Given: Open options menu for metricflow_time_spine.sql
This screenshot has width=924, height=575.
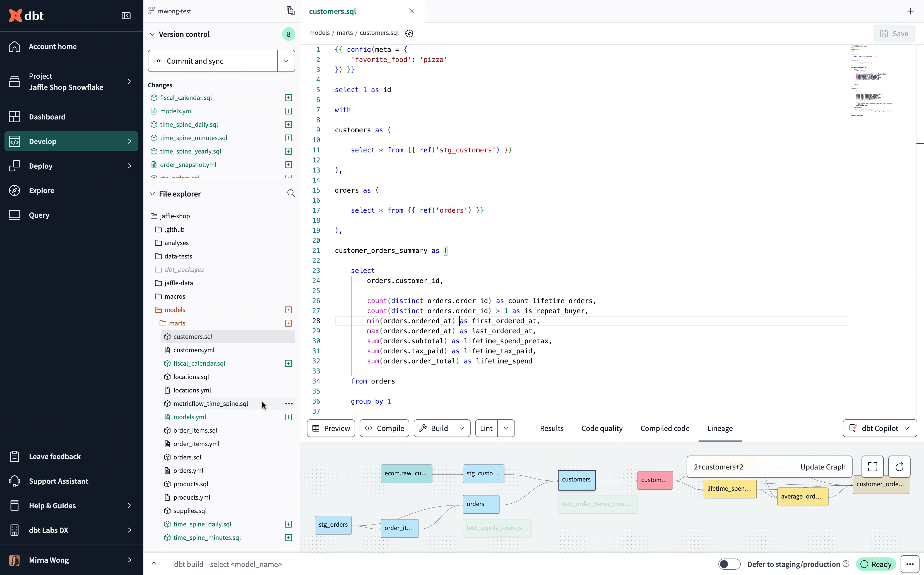Looking at the screenshot, I should click(289, 404).
